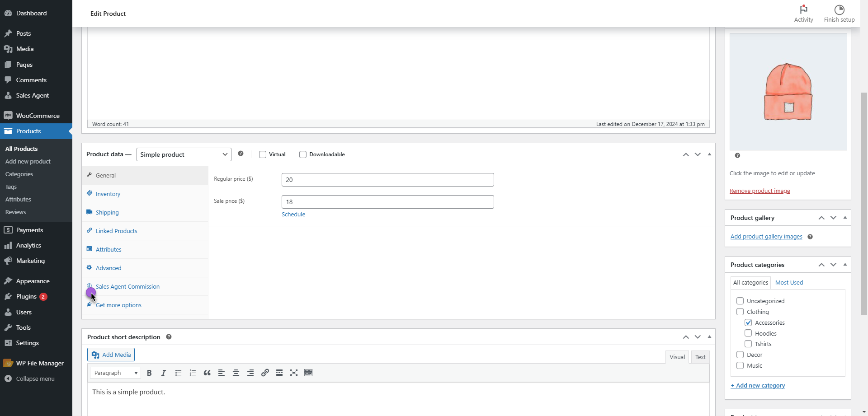Open Plugins menu with 2 updates
Image resolution: width=868 pixels, height=416 pixels.
(36, 296)
